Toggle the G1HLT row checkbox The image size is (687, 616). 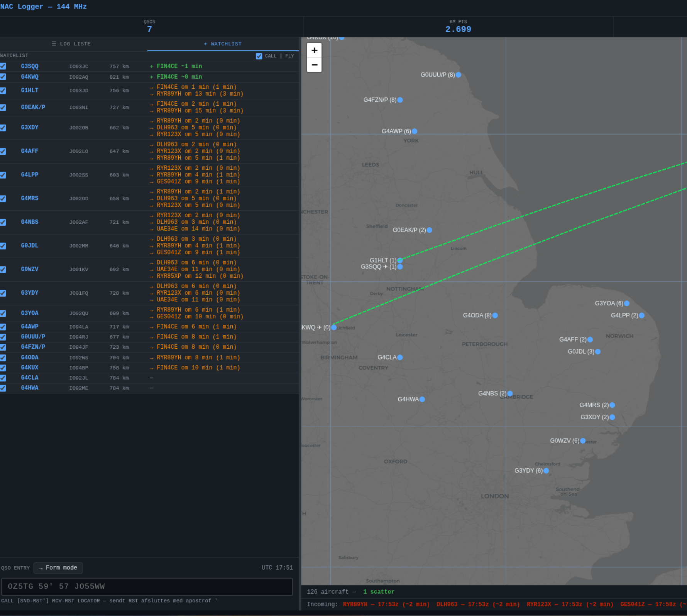coord(3,91)
